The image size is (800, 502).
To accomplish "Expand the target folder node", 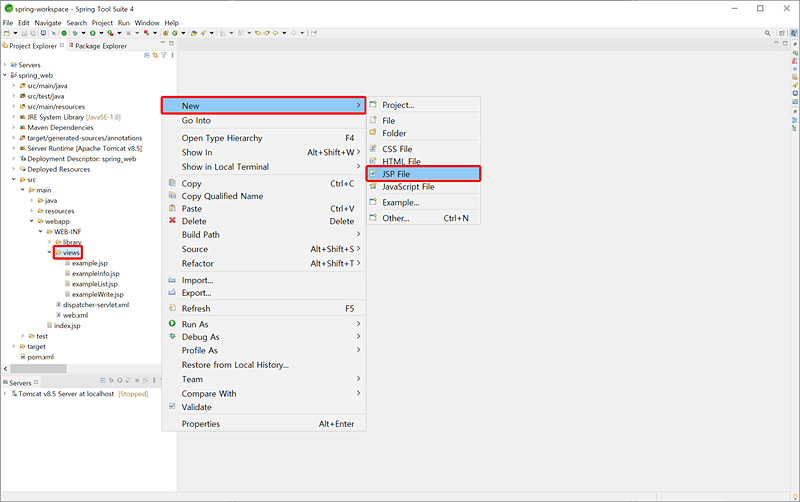I will (14, 346).
